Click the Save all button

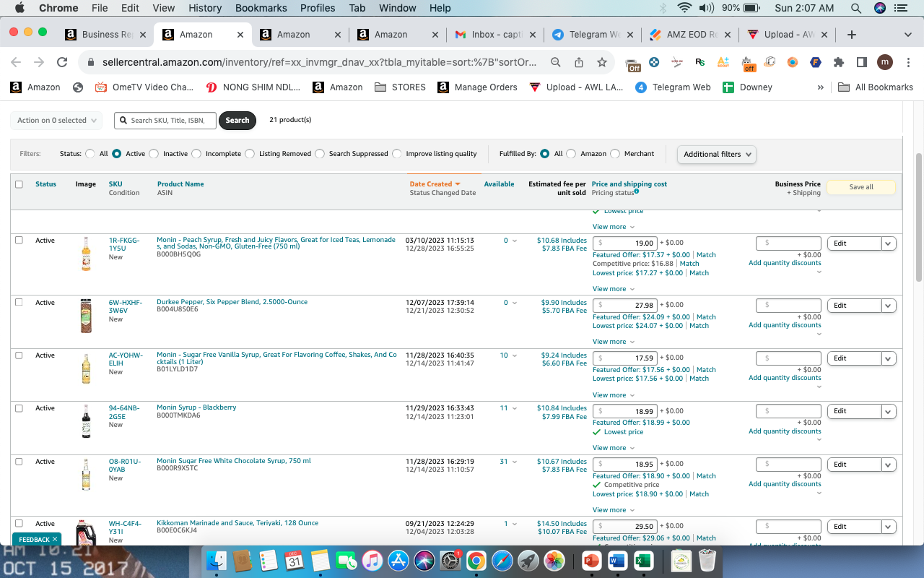click(861, 187)
